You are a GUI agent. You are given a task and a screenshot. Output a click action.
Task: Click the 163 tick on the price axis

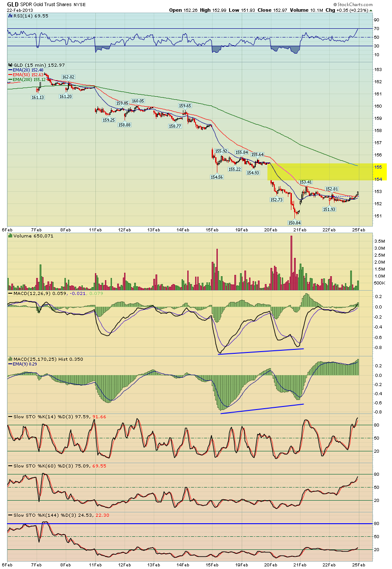click(x=378, y=69)
